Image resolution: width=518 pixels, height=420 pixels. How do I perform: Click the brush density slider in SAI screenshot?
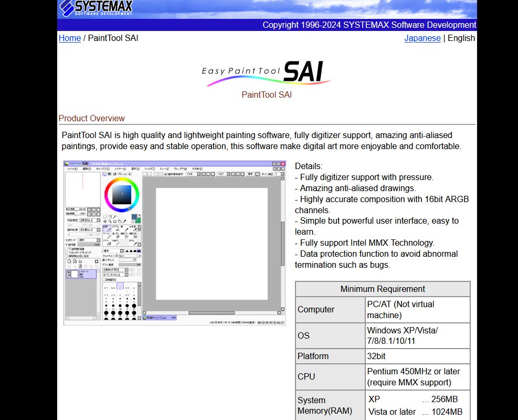tap(130, 265)
